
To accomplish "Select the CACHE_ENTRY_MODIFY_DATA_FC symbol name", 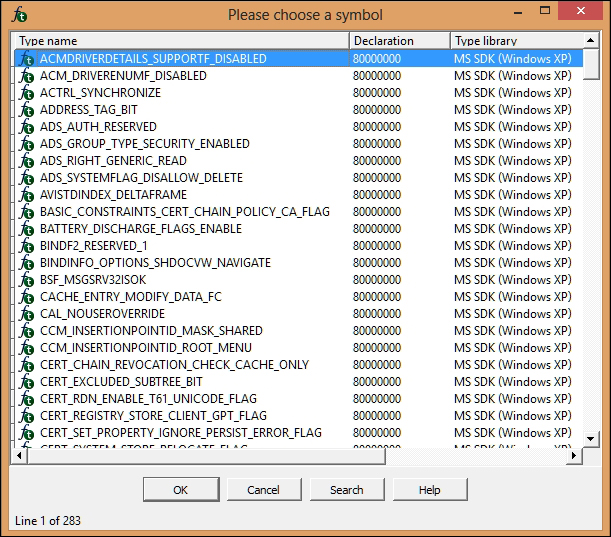I will [131, 297].
